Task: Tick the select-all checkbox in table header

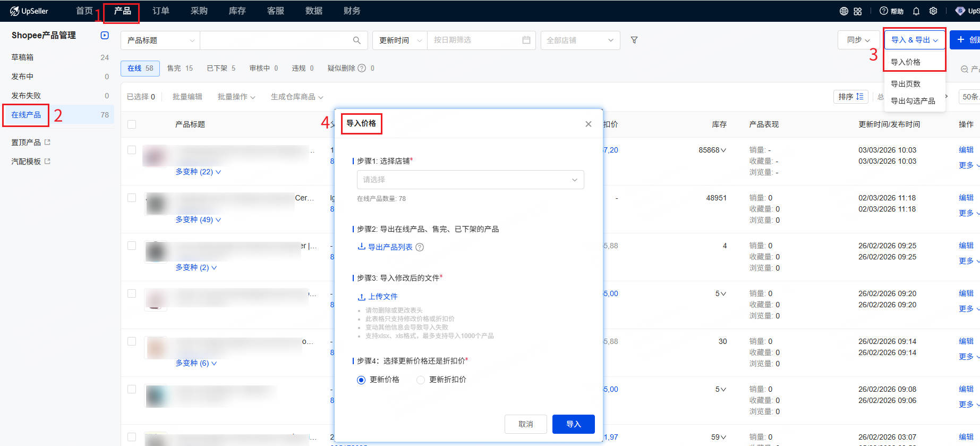Action: 132,124
